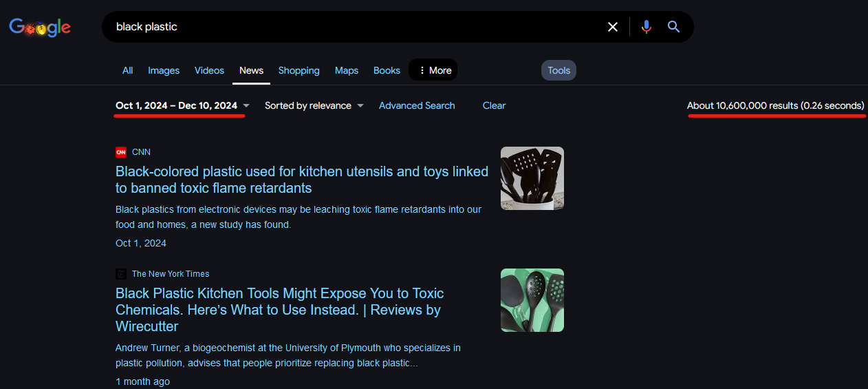
Task: Click the 'About 10,600,000 results' text
Action: (776, 105)
